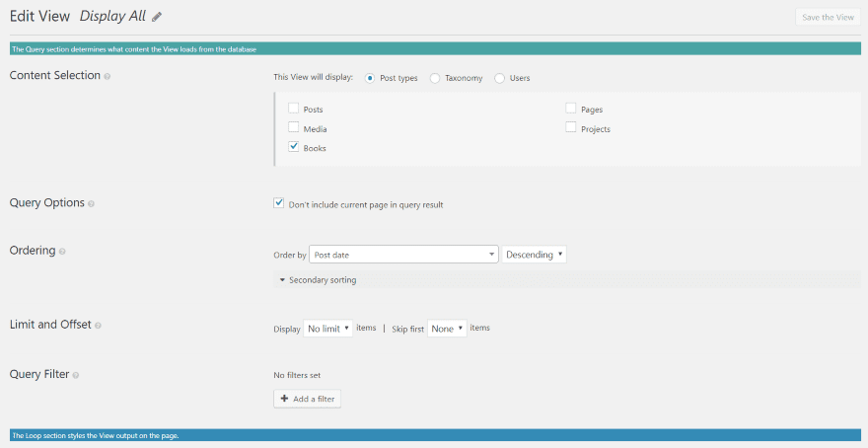Screen dimensions: 868x448
Task: Click the Add a filter button
Action: (x=307, y=399)
